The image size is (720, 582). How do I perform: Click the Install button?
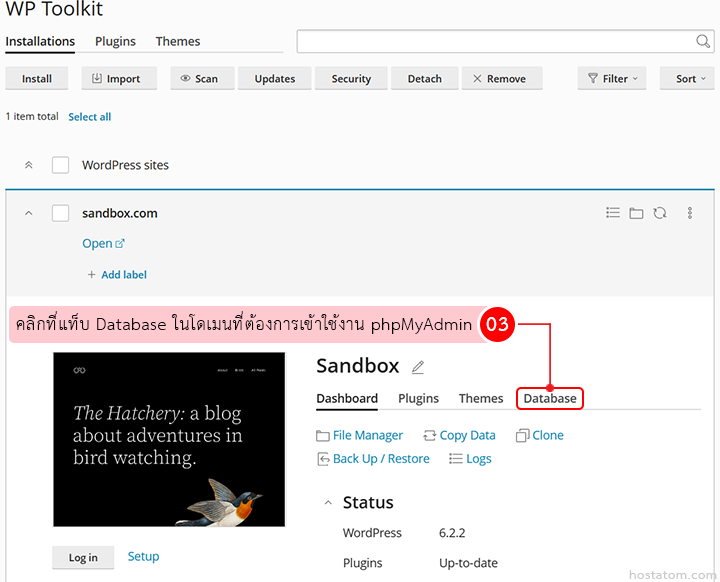click(37, 79)
